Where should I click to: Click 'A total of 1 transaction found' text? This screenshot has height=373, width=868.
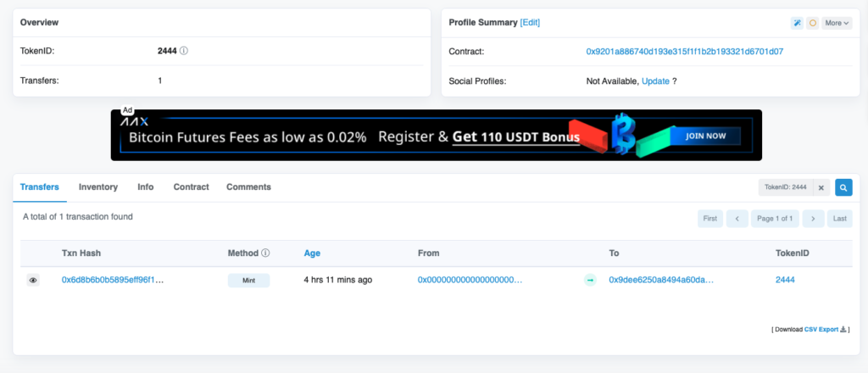pos(77,217)
